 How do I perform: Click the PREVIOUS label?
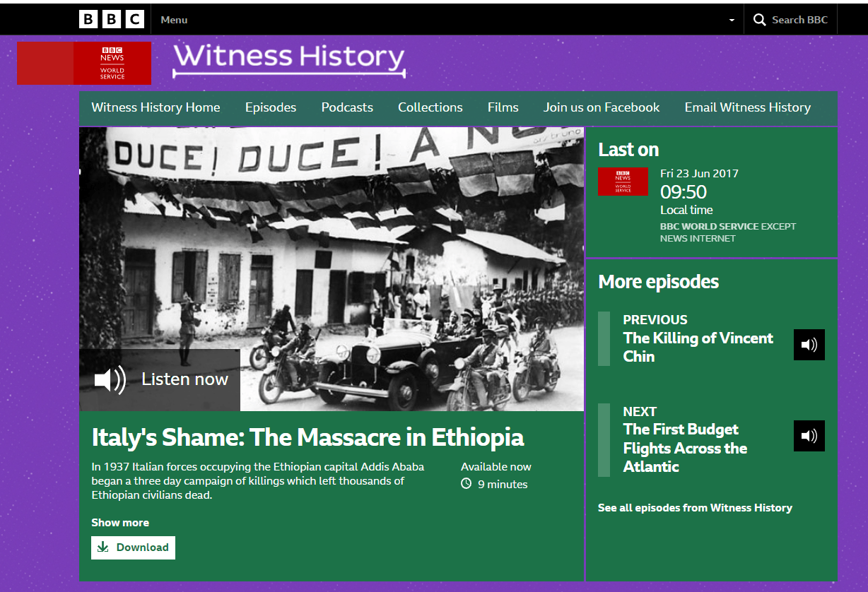655,320
